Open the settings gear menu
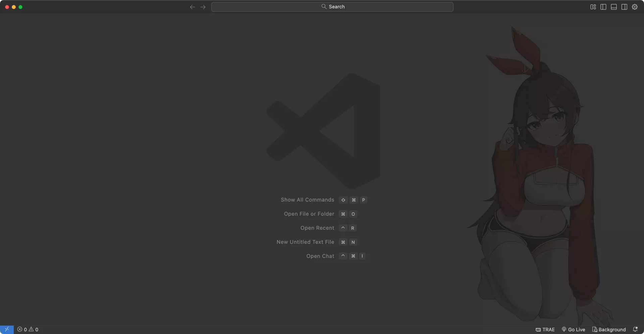Screen dimensions: 644x334 coord(635,7)
